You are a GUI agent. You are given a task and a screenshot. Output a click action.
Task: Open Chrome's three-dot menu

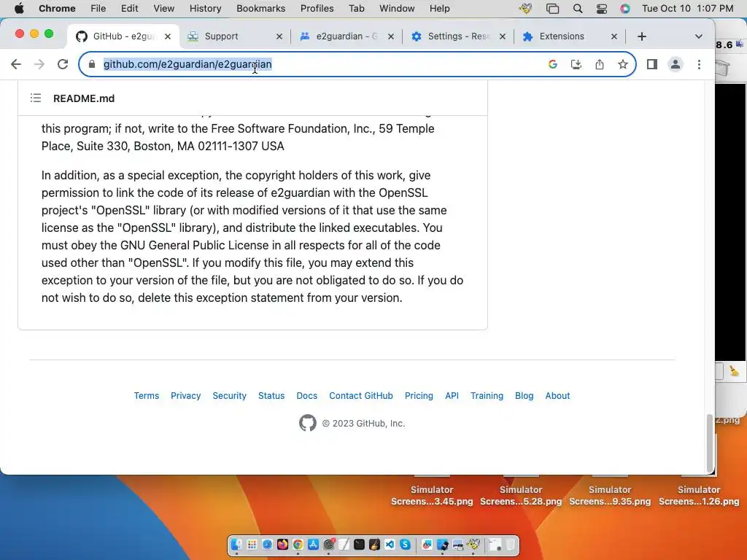(699, 64)
